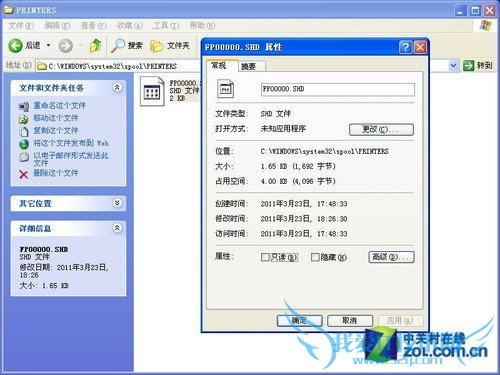Viewport: 500px width, 375px height.
Task: Click the e-mail this file envelope icon
Action: coord(24,156)
